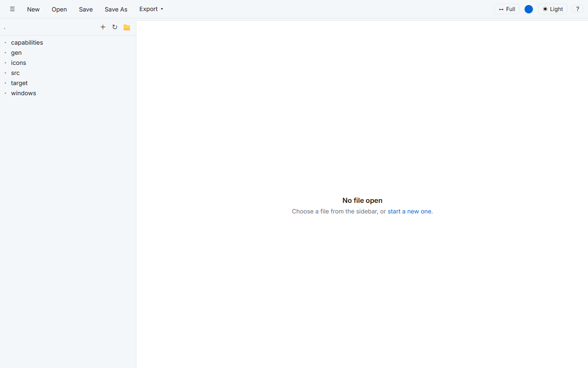
Task: Click the current path dot in sidebar header
Action: 5,28
